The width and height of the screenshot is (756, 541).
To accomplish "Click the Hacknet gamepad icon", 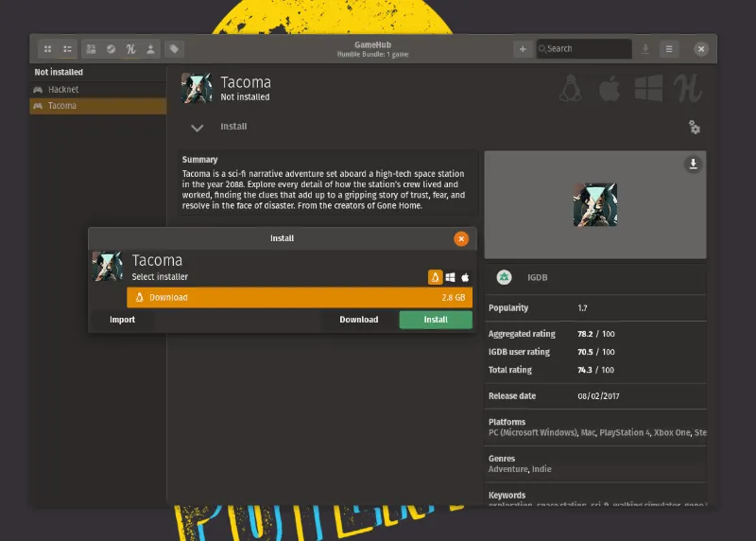I will pyautogui.click(x=38, y=89).
